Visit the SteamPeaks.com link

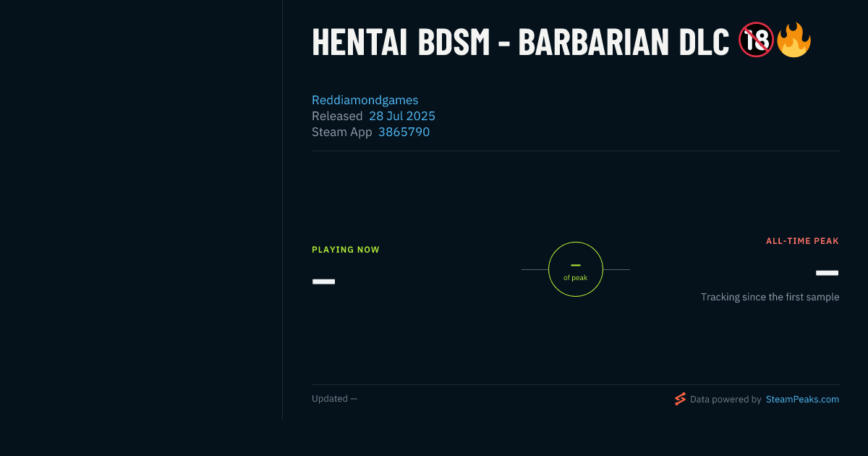click(x=802, y=399)
